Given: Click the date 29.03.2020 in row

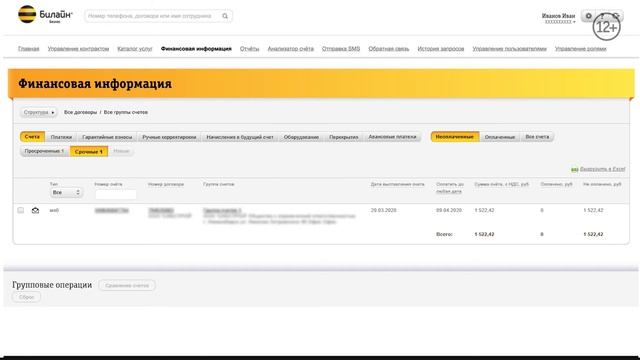Looking at the screenshot, I should [x=384, y=210].
